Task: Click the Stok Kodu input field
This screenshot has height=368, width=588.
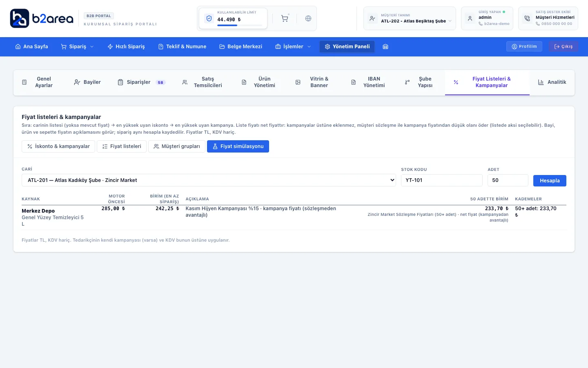Action: tap(442, 180)
